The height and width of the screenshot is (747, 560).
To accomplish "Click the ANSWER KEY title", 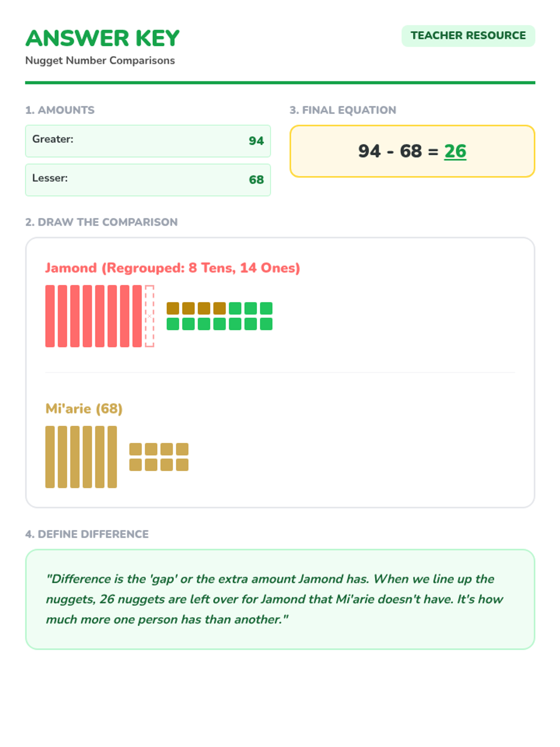I will point(102,38).
